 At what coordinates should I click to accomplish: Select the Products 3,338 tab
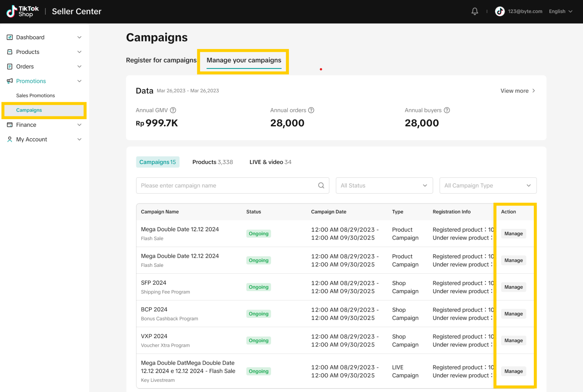pyautogui.click(x=212, y=162)
